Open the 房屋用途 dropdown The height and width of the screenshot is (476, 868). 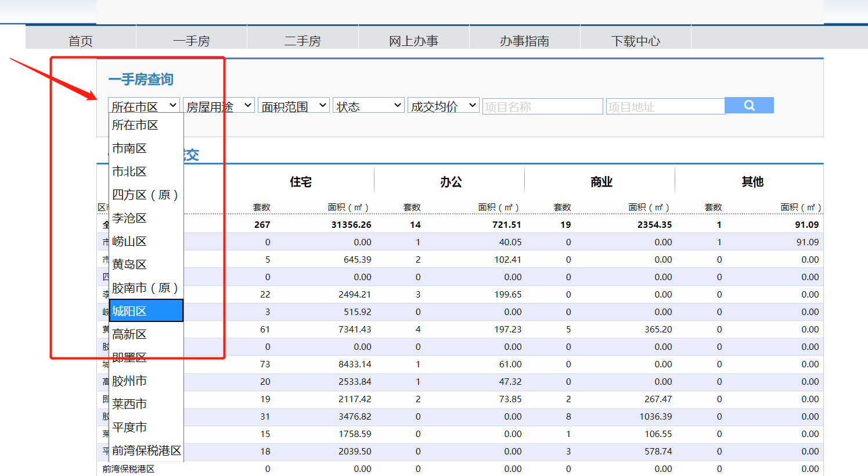pyautogui.click(x=219, y=105)
